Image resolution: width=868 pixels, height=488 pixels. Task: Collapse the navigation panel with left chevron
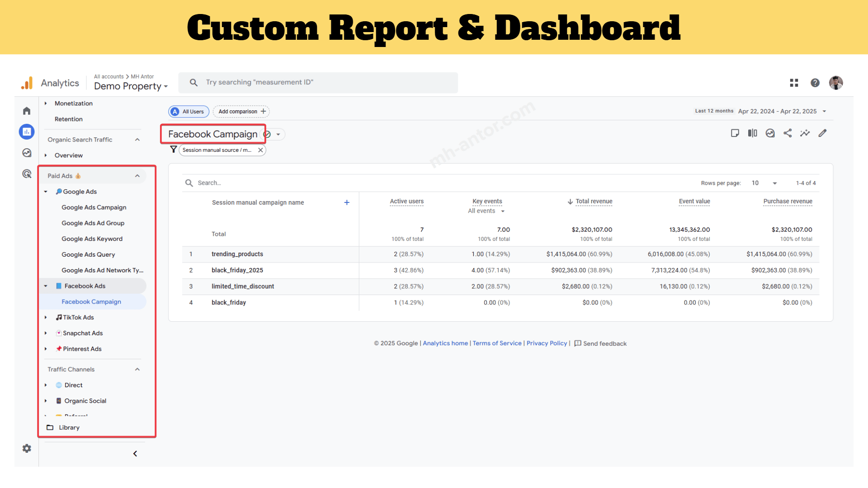[x=135, y=454]
